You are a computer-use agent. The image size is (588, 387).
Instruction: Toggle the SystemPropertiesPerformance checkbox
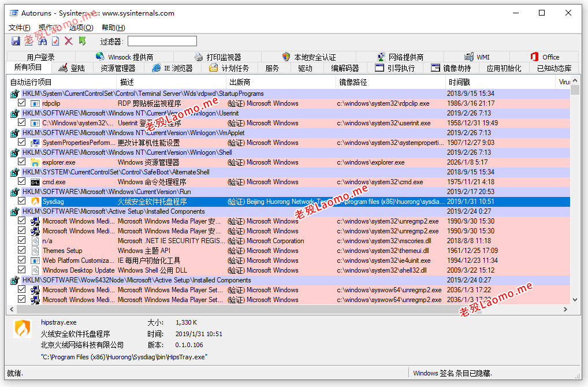pyautogui.click(x=22, y=142)
